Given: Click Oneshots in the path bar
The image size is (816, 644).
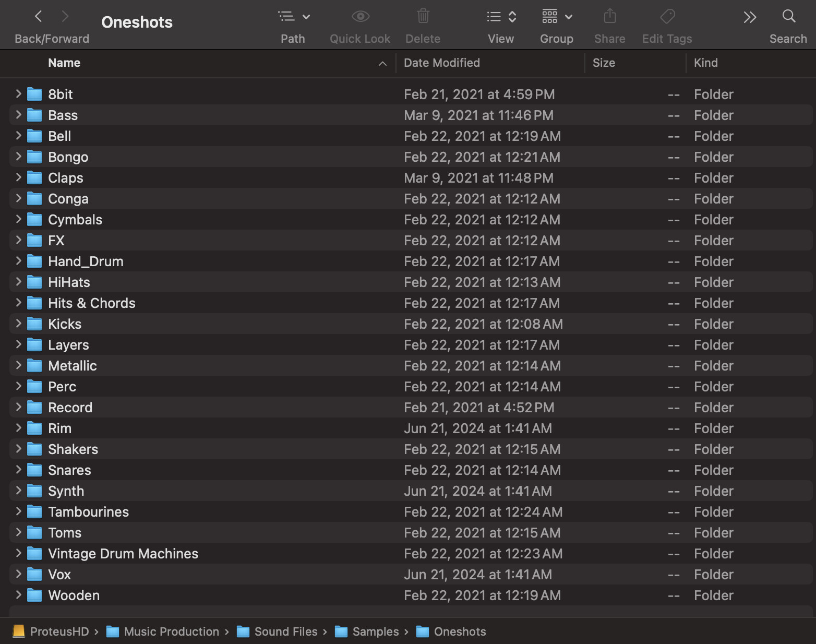Looking at the screenshot, I should 451,631.
